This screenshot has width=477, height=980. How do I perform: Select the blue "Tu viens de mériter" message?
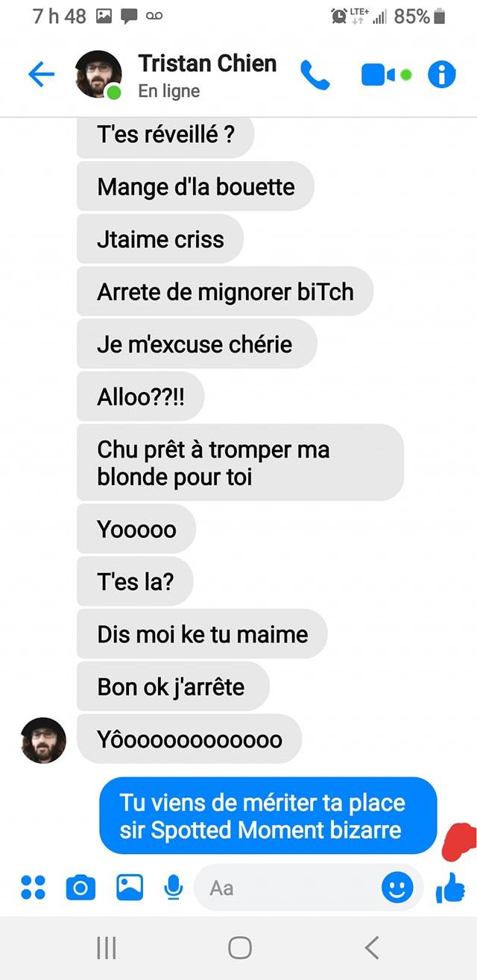268,816
